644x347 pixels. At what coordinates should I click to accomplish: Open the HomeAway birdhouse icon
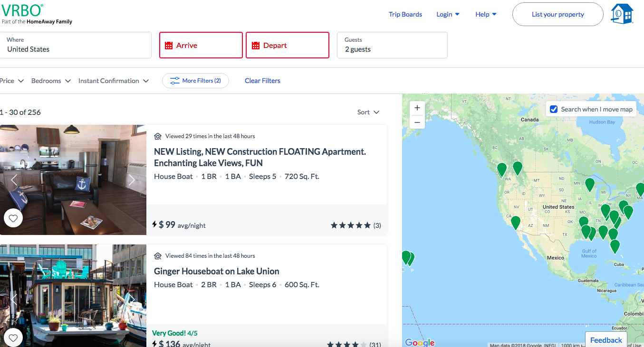(622, 14)
